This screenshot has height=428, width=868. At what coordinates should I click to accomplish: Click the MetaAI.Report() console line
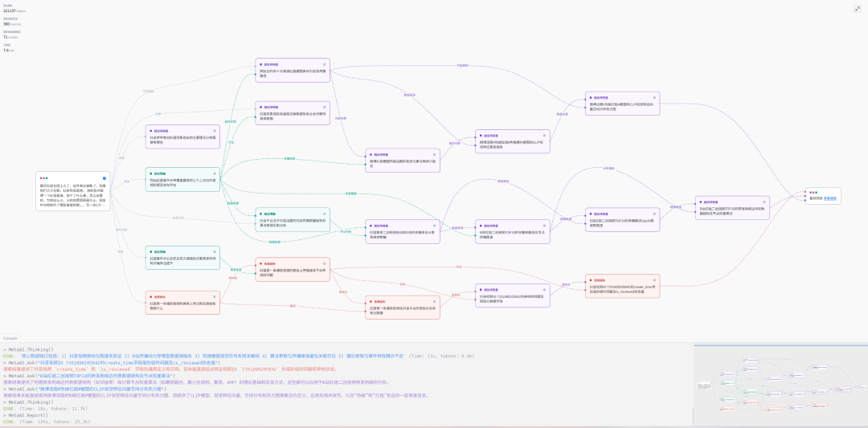[x=26, y=414]
